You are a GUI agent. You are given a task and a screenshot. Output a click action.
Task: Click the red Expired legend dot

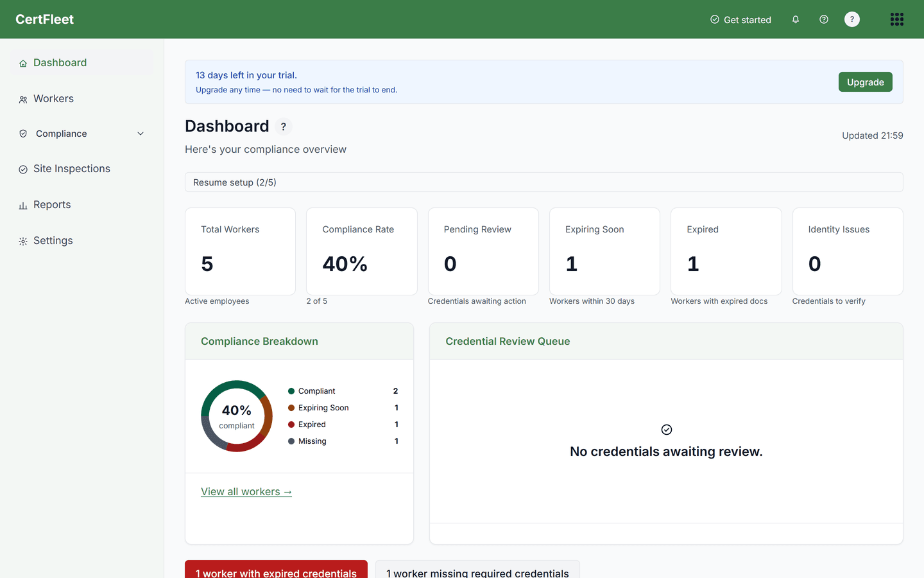tap(291, 425)
